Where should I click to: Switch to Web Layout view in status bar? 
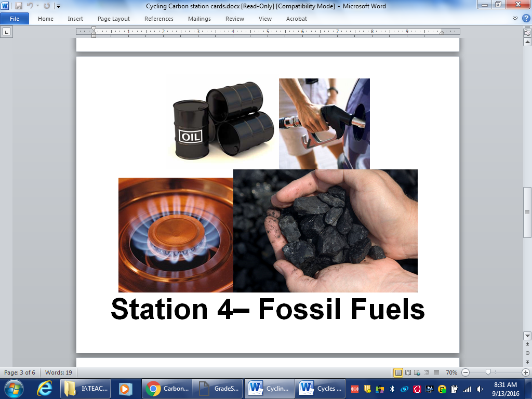click(x=417, y=373)
